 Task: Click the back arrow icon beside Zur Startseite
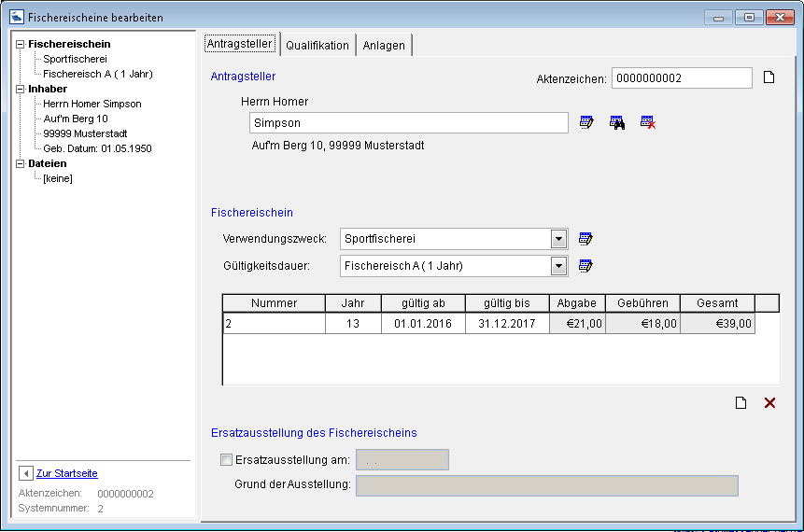click(25, 473)
